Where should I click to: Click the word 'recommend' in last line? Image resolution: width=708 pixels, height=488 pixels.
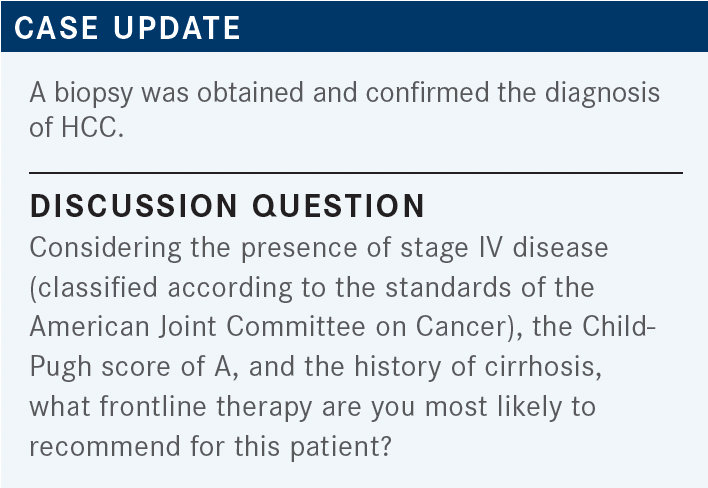[x=105, y=446]
